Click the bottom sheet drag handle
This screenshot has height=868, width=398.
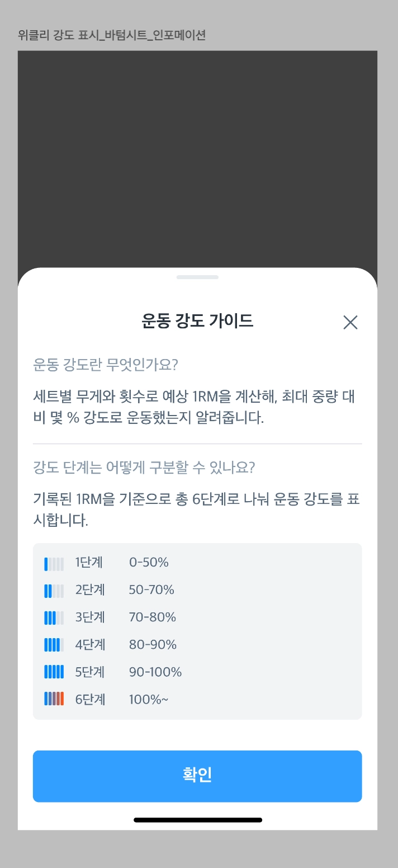click(x=197, y=277)
